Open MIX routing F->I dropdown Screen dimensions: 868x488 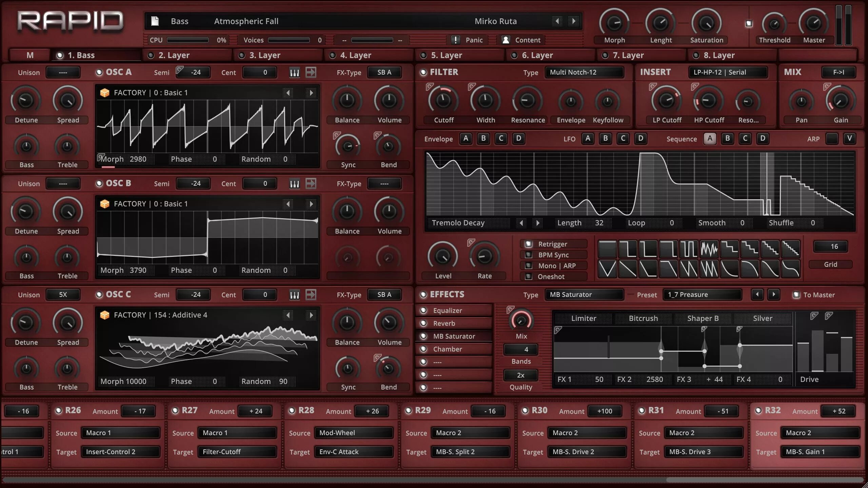(x=839, y=72)
